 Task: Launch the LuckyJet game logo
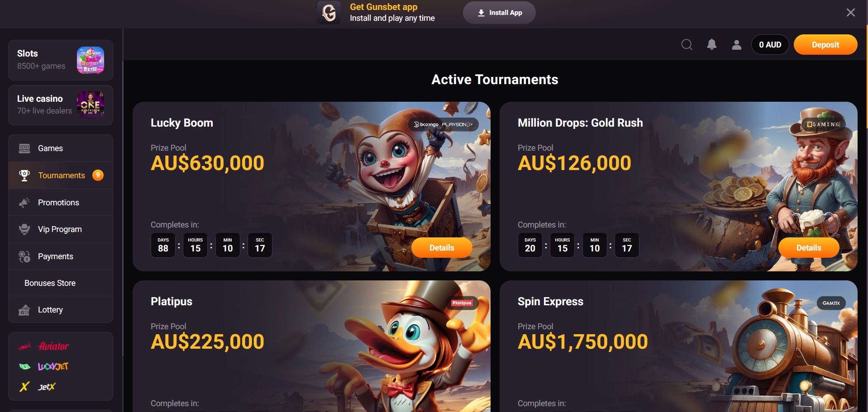(x=43, y=366)
